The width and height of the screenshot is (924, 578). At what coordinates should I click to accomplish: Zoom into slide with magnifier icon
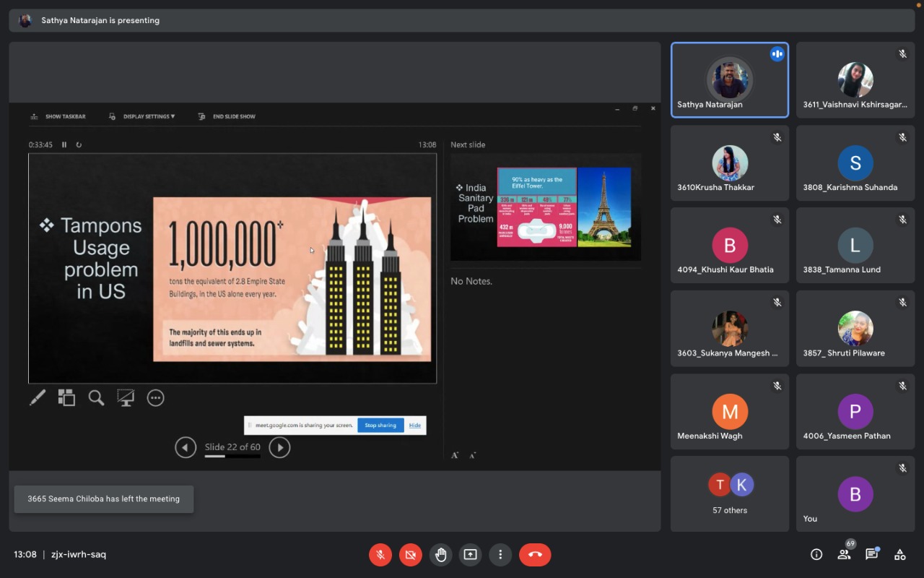[x=96, y=398]
